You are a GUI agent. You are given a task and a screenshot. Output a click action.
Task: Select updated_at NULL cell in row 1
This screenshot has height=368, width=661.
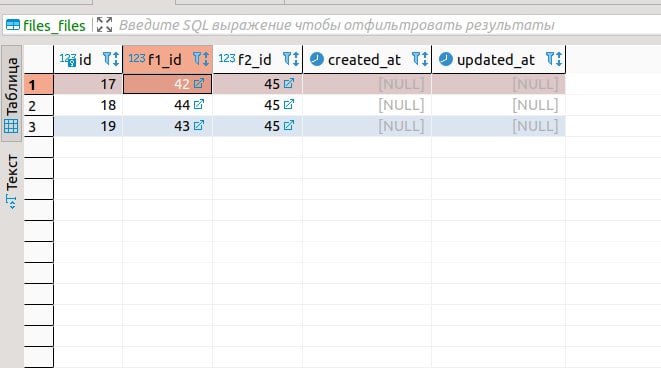(499, 84)
